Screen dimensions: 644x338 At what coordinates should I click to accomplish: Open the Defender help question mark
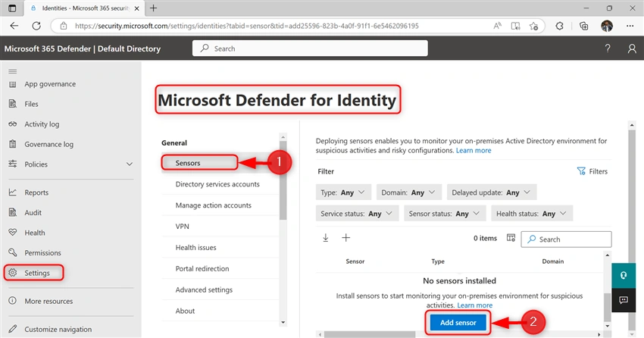[x=608, y=49]
